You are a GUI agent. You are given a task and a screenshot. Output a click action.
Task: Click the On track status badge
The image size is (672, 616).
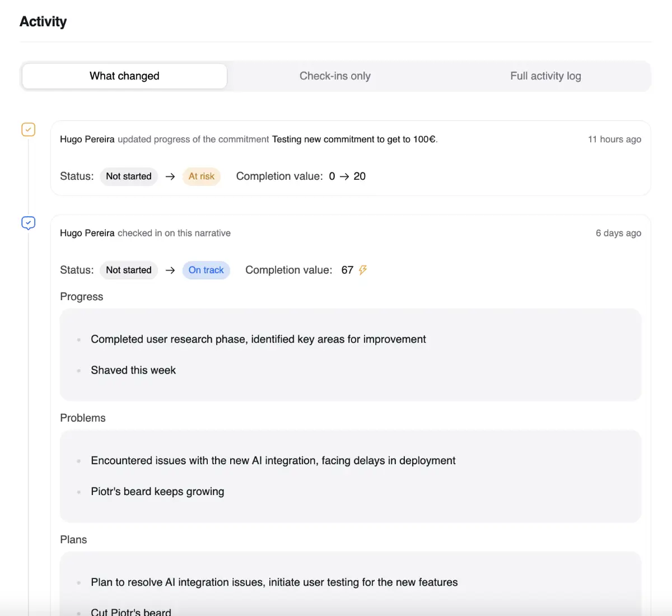[x=206, y=270]
